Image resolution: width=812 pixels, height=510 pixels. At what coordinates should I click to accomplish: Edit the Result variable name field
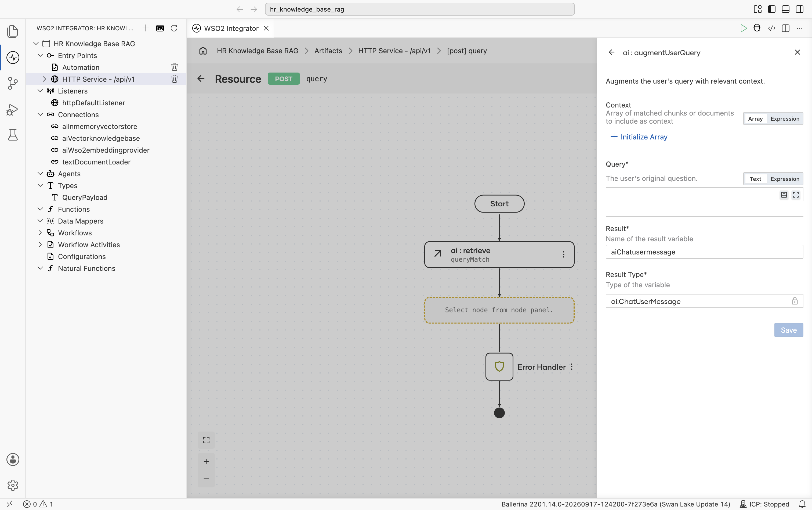(705, 252)
